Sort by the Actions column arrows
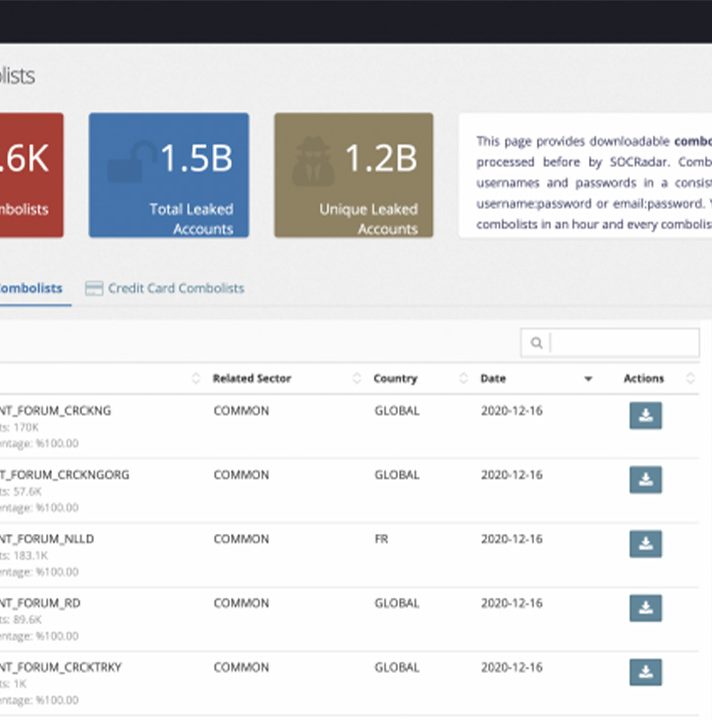This screenshot has width=712, height=720. (x=690, y=378)
